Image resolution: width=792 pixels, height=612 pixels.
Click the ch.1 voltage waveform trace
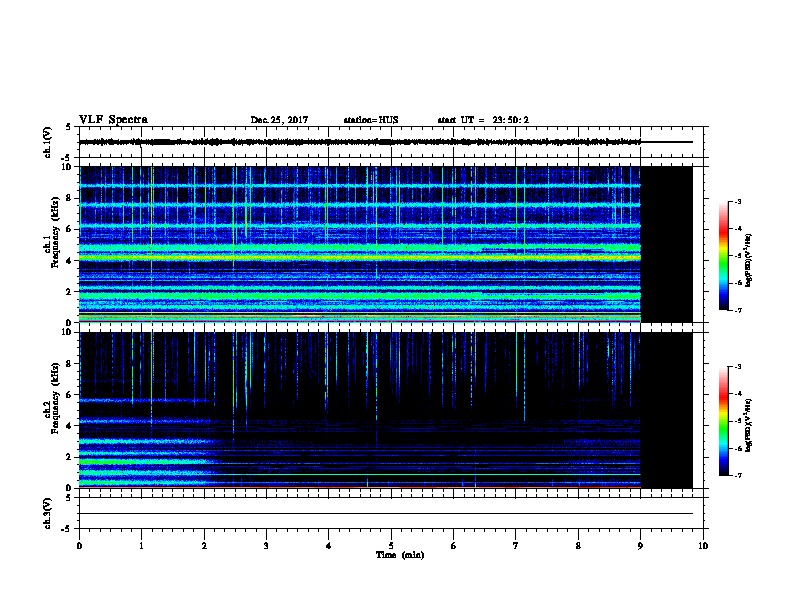pyautogui.click(x=360, y=142)
